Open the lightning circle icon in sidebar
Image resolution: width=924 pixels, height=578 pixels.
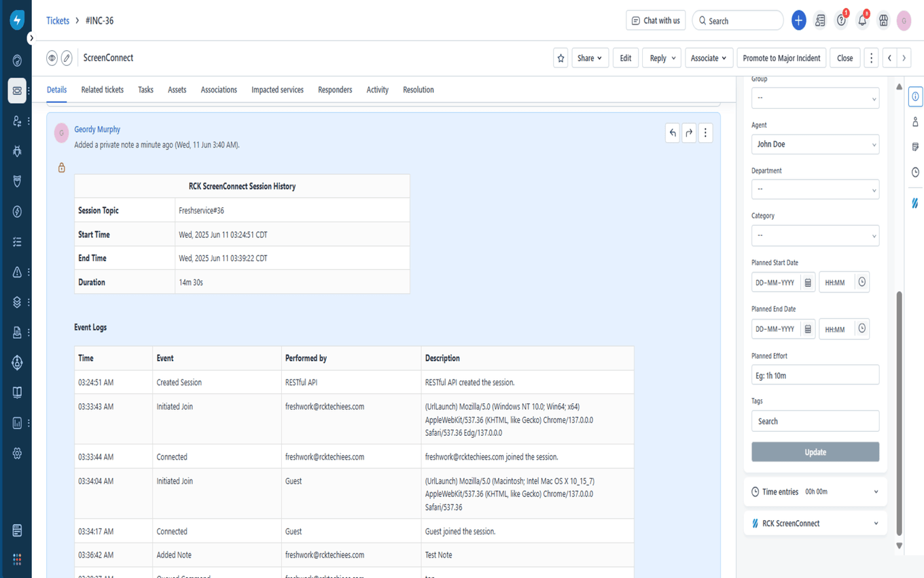[17, 211]
